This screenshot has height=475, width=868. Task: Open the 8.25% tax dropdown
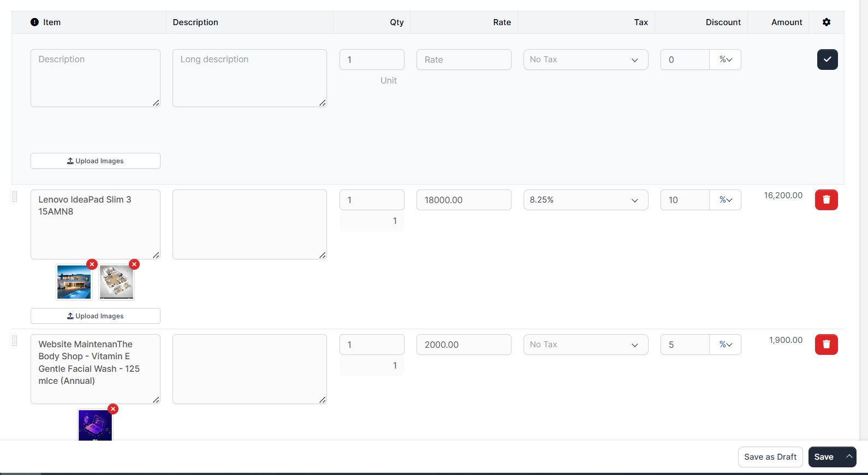pyautogui.click(x=586, y=200)
